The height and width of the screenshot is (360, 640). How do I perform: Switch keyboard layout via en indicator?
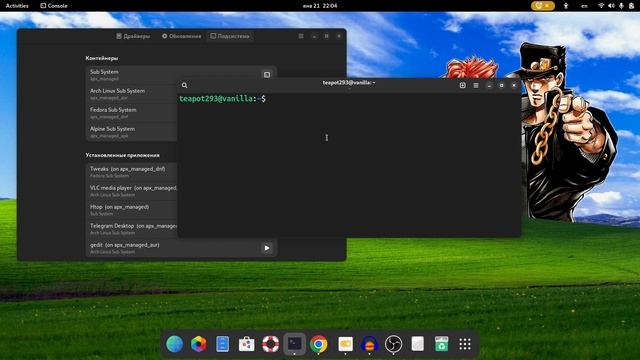click(584, 6)
